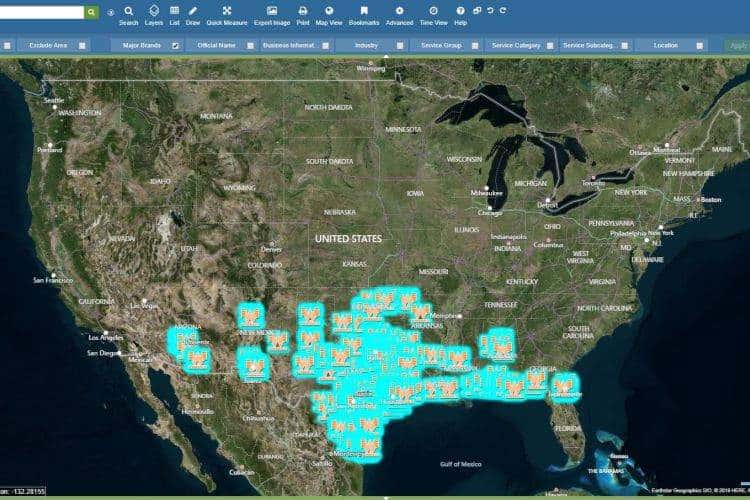Screen dimensions: 750x500
Task: Click the green search magnifier button
Action: 91,12
